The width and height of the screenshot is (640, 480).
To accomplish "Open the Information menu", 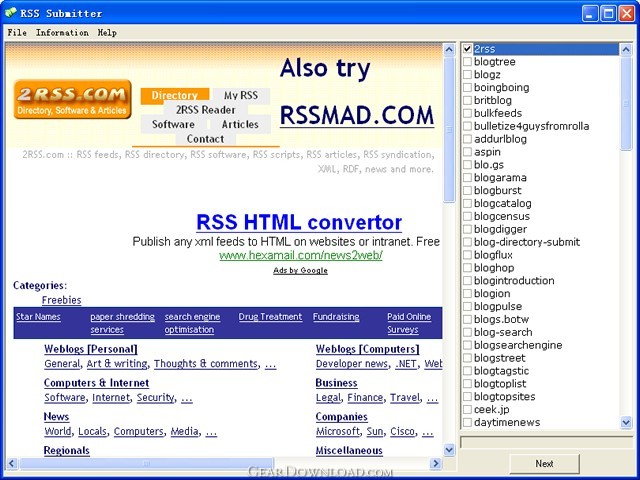I will pos(62,33).
